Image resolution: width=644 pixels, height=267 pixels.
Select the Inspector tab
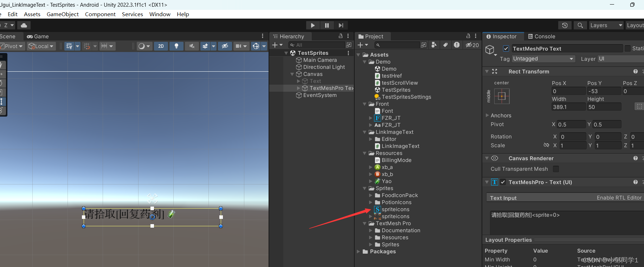pyautogui.click(x=502, y=37)
